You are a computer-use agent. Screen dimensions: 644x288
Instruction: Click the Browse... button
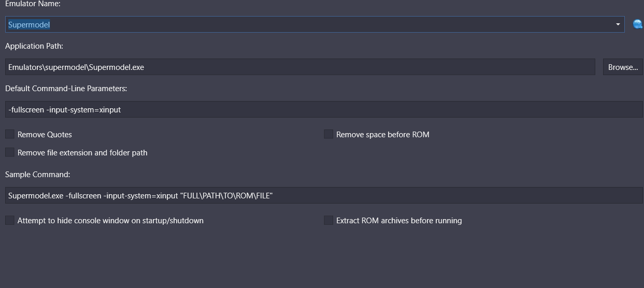623,67
